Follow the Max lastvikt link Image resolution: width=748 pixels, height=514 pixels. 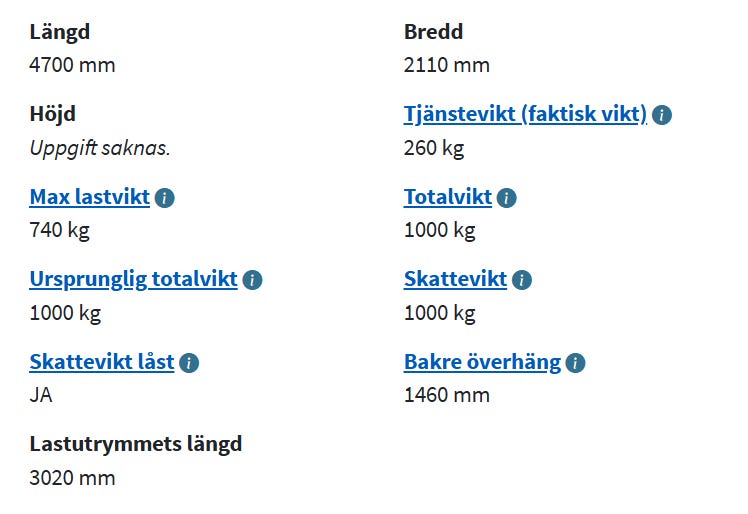tap(90, 197)
